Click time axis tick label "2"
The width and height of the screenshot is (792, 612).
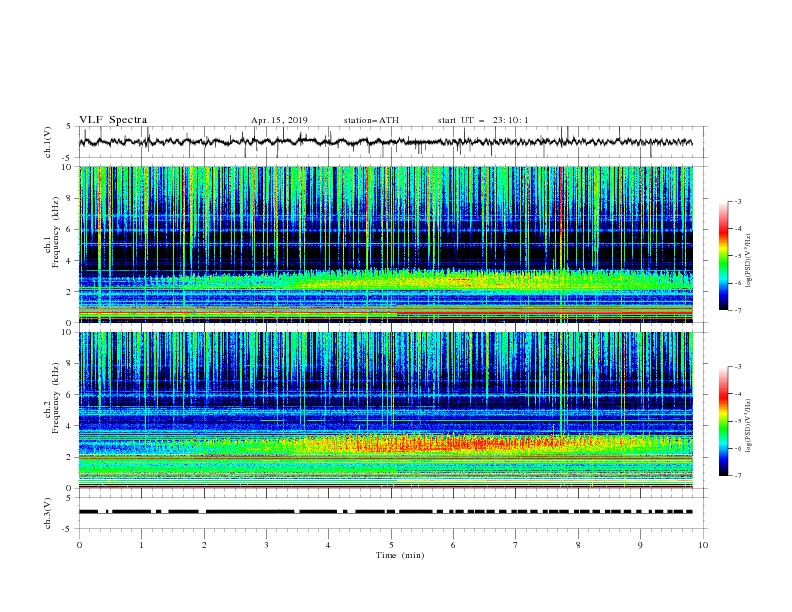click(x=204, y=545)
